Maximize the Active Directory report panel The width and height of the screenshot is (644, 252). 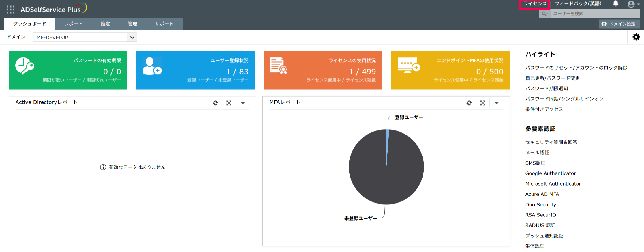229,103
